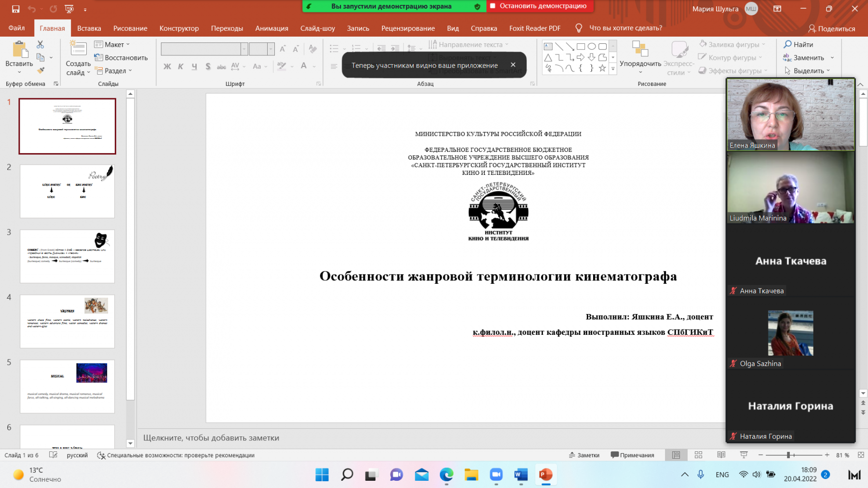This screenshot has height=488, width=868.
Task: Switch to slide sorter view icon
Action: 698,455
